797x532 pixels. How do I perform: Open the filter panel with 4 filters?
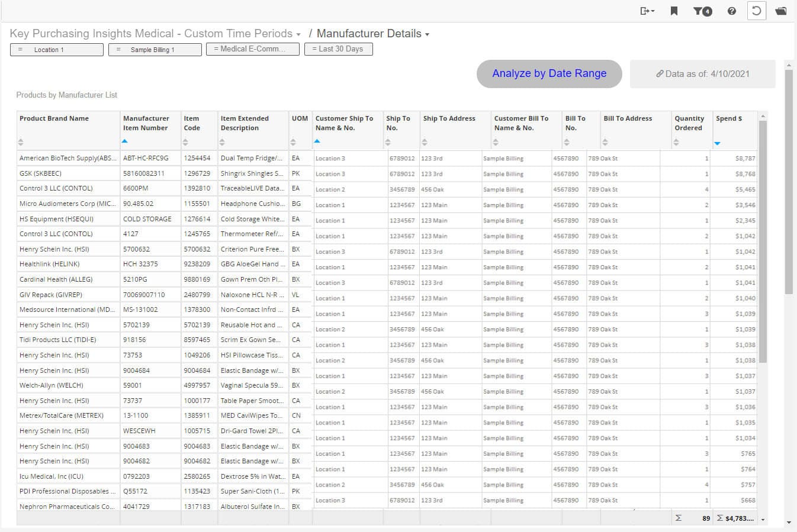click(x=702, y=11)
